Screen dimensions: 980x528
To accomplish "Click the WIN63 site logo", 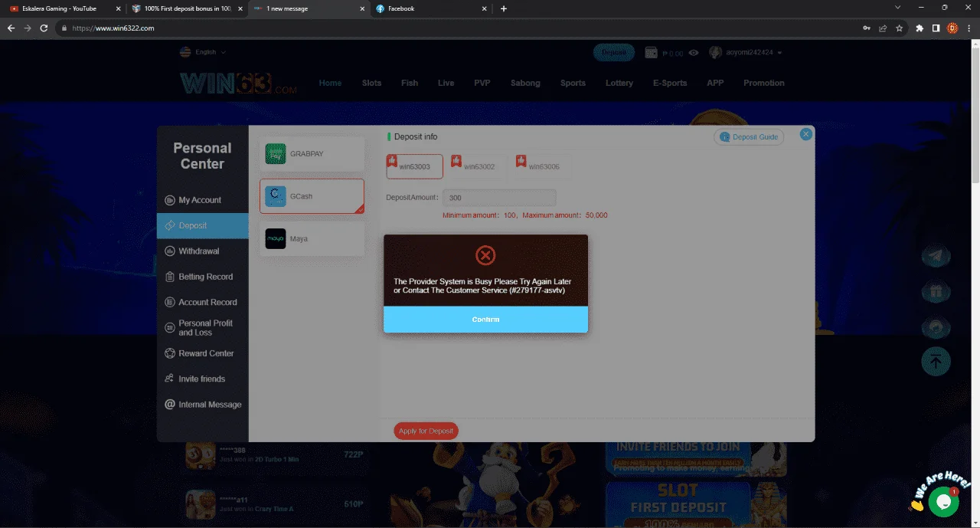I will (x=238, y=83).
